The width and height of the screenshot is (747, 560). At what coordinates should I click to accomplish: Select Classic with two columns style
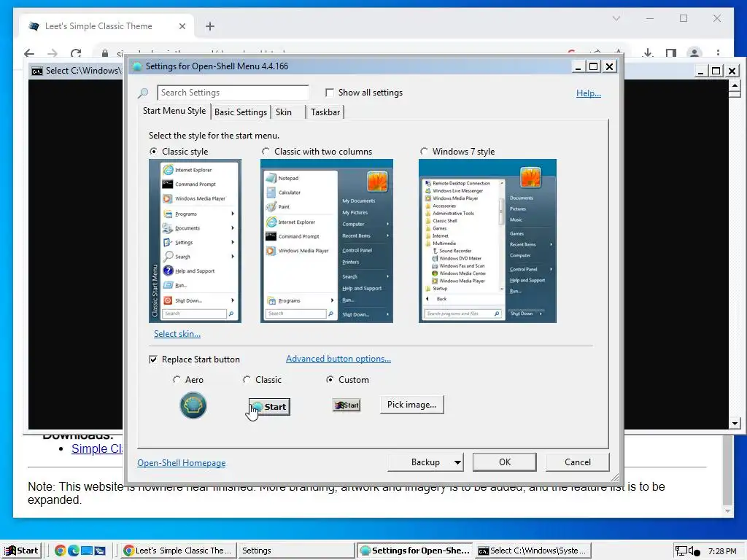pyautogui.click(x=266, y=152)
